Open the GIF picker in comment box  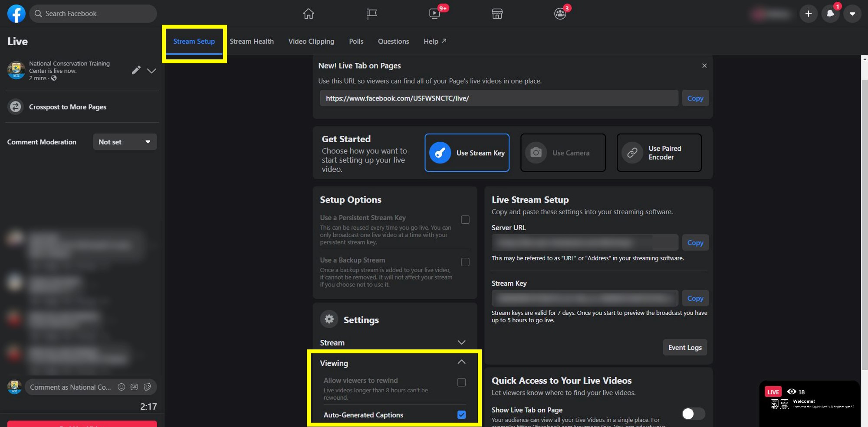pyautogui.click(x=134, y=387)
